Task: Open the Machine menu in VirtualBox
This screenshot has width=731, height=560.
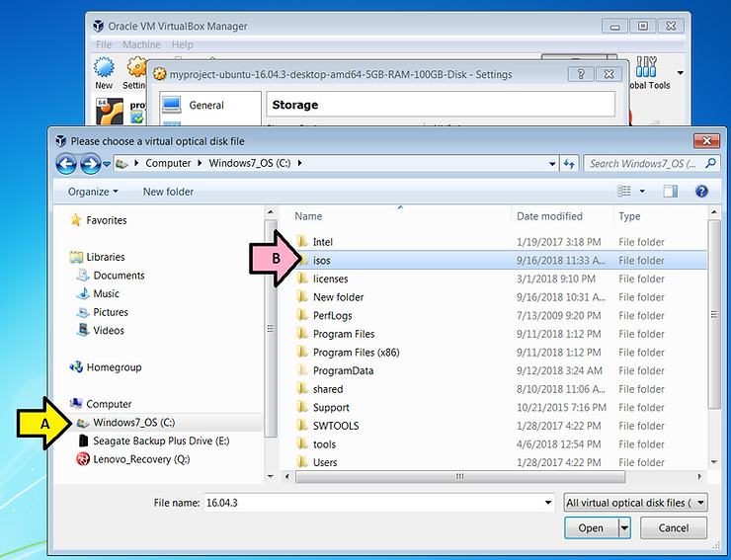Action: (x=141, y=45)
